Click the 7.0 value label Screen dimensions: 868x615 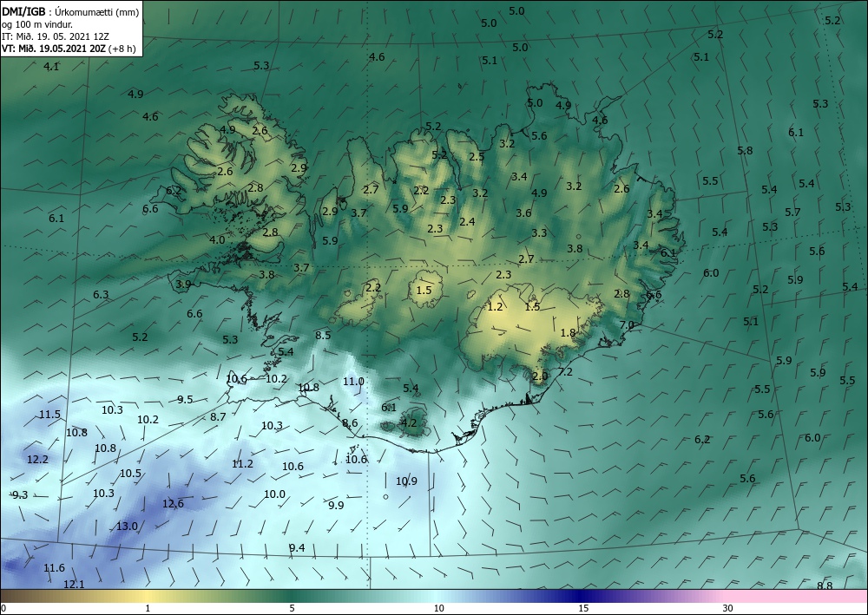pyautogui.click(x=626, y=324)
